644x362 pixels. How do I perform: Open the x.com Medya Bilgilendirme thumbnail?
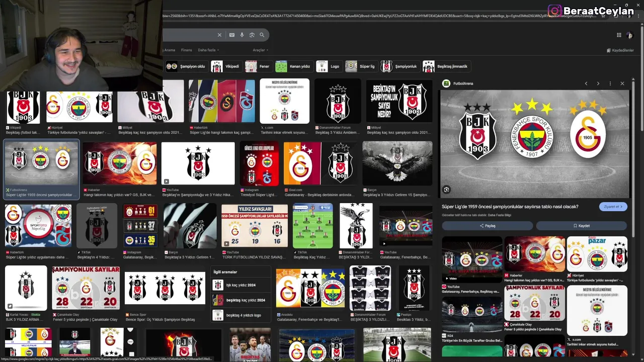click(284, 101)
